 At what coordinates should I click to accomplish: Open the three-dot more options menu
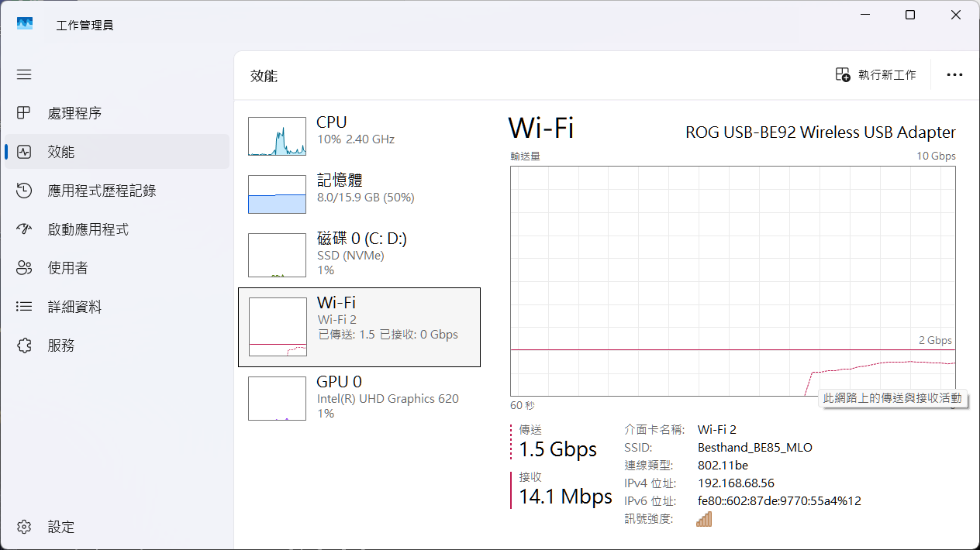pos(954,75)
